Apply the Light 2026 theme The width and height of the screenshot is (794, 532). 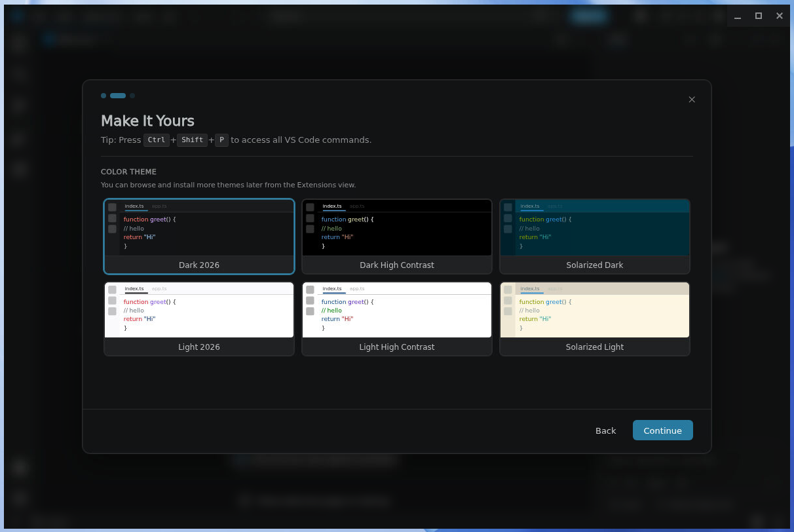click(x=199, y=318)
